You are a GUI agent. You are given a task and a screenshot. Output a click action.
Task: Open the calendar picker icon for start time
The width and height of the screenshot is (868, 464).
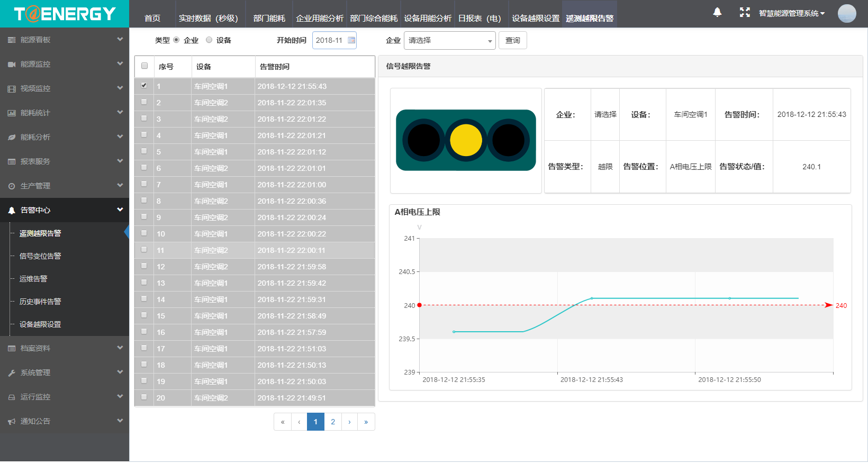click(351, 40)
